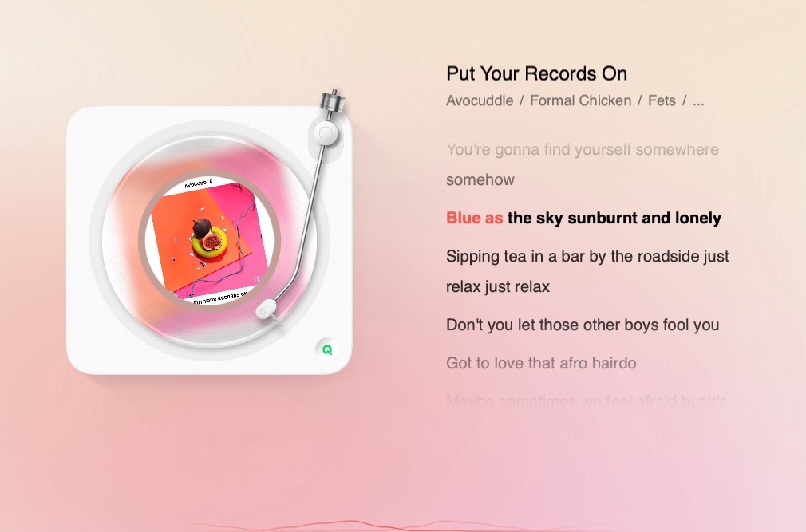Screen dimensions: 806x532
Task: Open the artist Avocuddle
Action: pos(480,100)
